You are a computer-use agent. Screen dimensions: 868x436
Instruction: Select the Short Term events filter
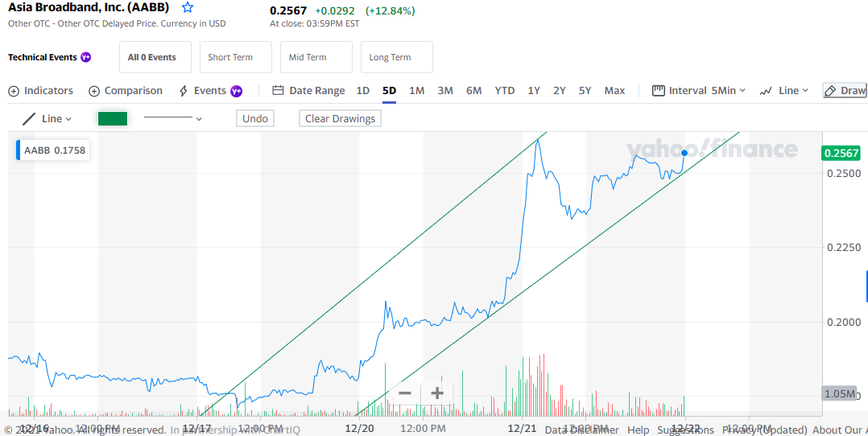(236, 57)
